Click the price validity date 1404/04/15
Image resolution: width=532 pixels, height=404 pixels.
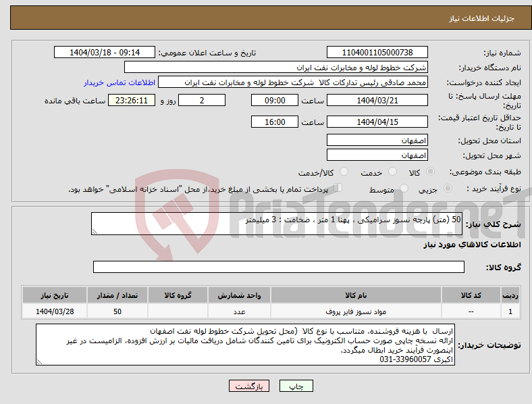[377, 122]
